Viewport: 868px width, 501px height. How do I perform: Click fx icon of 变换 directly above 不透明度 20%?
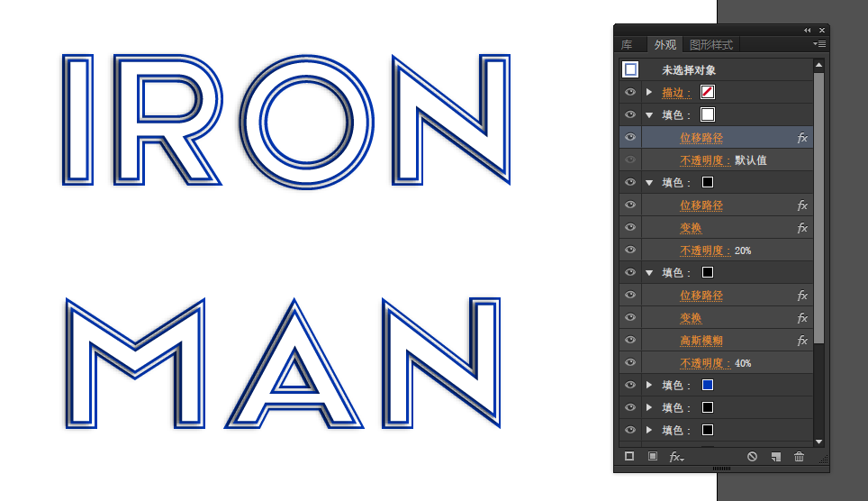pos(802,228)
